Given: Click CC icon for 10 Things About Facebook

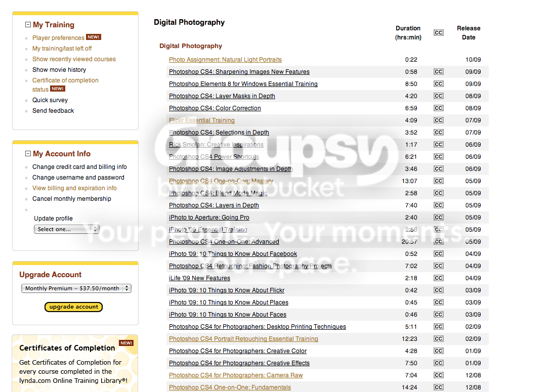Looking at the screenshot, I should pyautogui.click(x=439, y=253).
